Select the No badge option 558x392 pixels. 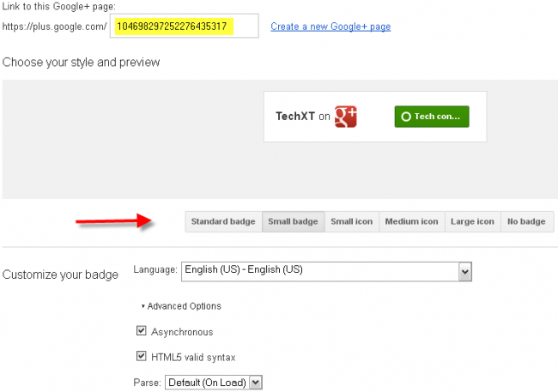click(x=526, y=221)
